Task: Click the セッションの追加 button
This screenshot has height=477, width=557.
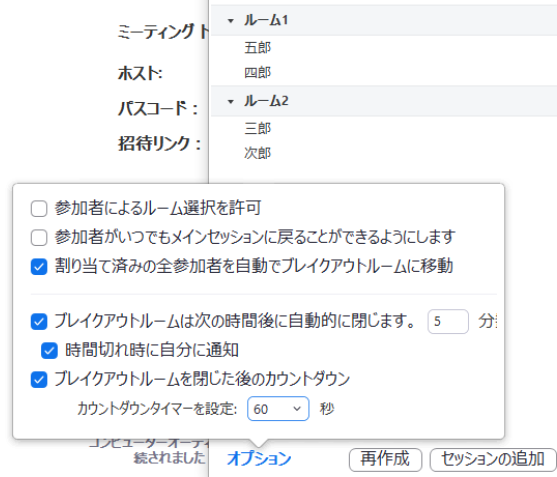Action: [x=493, y=459]
